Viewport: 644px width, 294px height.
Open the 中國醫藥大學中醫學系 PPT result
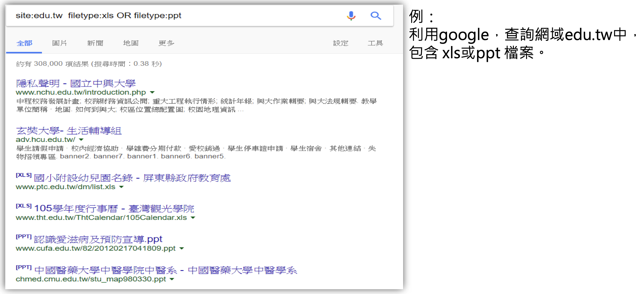click(x=165, y=270)
